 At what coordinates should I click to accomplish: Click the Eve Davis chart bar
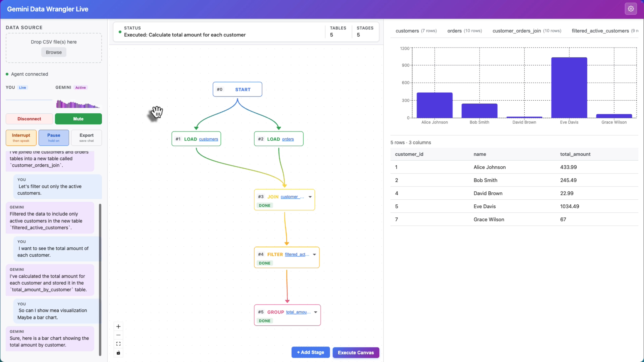[x=569, y=87]
